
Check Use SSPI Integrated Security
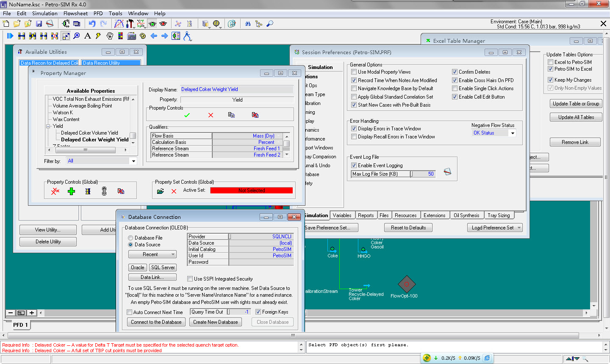[190, 279]
